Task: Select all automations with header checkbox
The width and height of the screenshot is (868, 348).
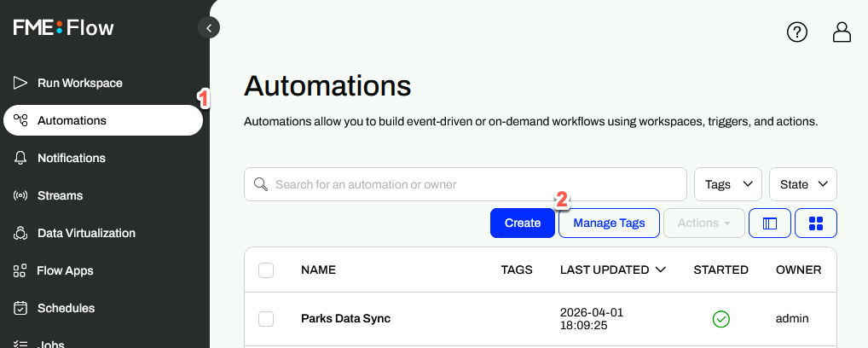Action: tap(266, 270)
